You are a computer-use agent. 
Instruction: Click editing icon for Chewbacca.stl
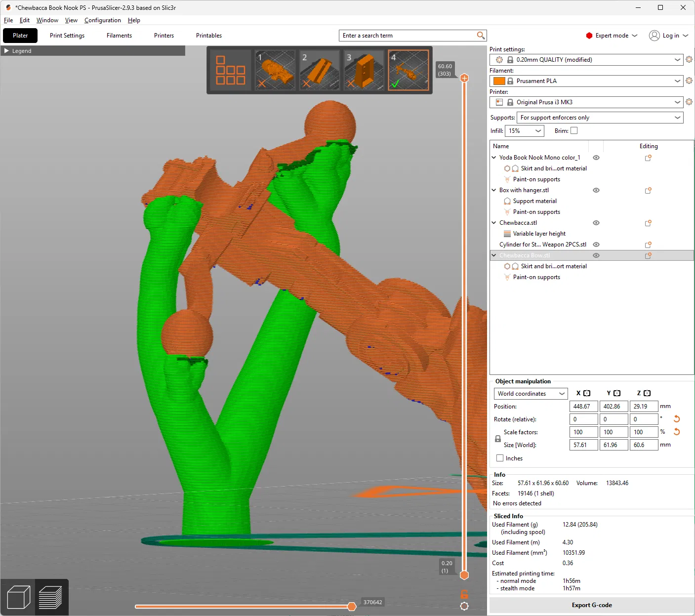pos(648,223)
